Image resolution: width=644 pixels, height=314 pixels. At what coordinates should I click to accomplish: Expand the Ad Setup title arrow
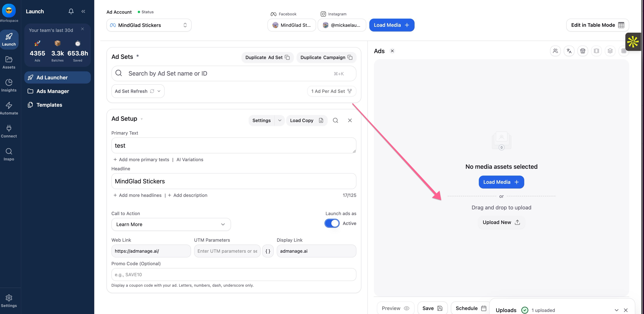pos(141,119)
